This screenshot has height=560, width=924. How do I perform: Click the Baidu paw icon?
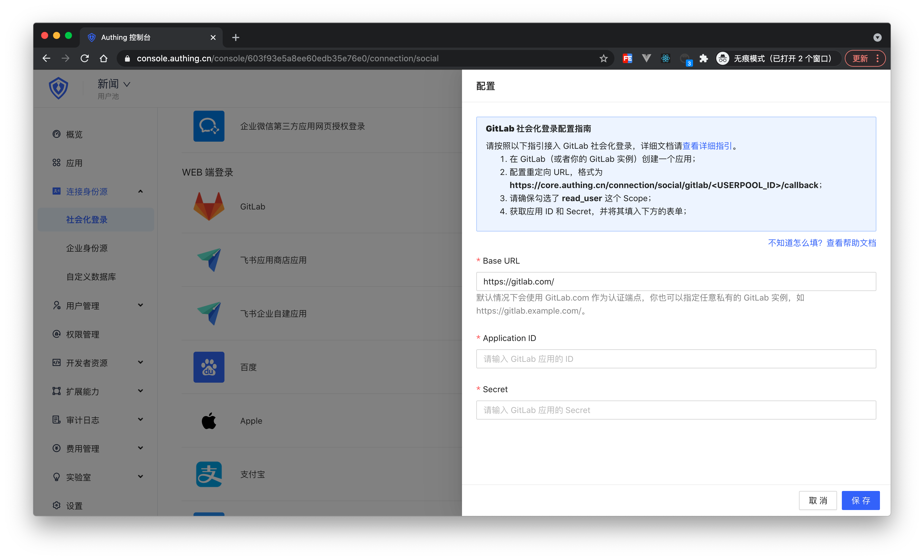[208, 367]
